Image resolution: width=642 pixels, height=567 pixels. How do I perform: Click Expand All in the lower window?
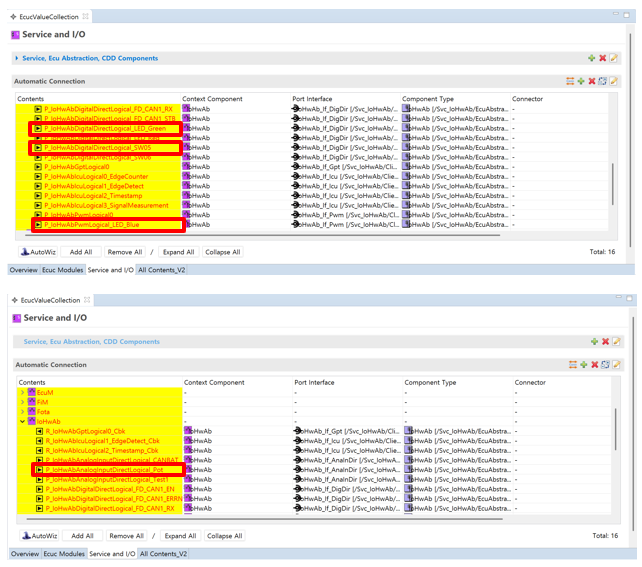coord(180,535)
